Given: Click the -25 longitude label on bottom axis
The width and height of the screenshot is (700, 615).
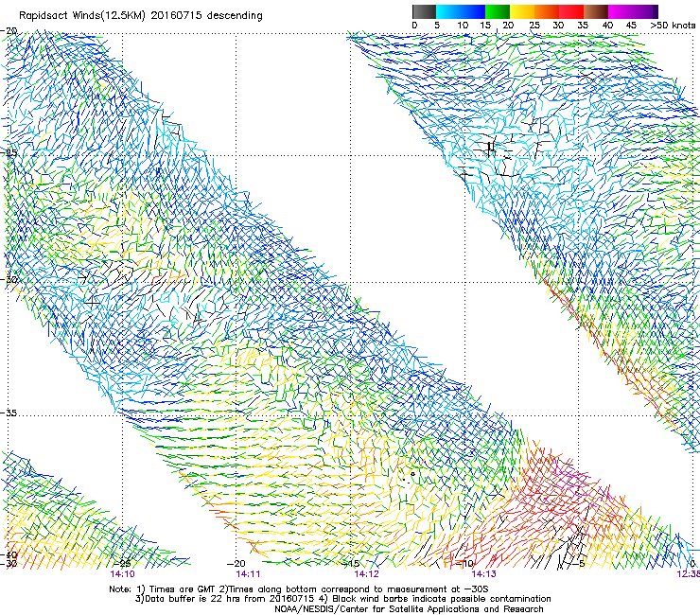Looking at the screenshot, I should (x=122, y=564).
